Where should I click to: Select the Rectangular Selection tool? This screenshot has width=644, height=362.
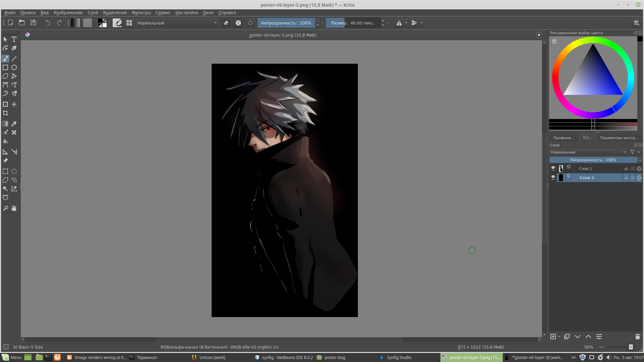(x=5, y=171)
